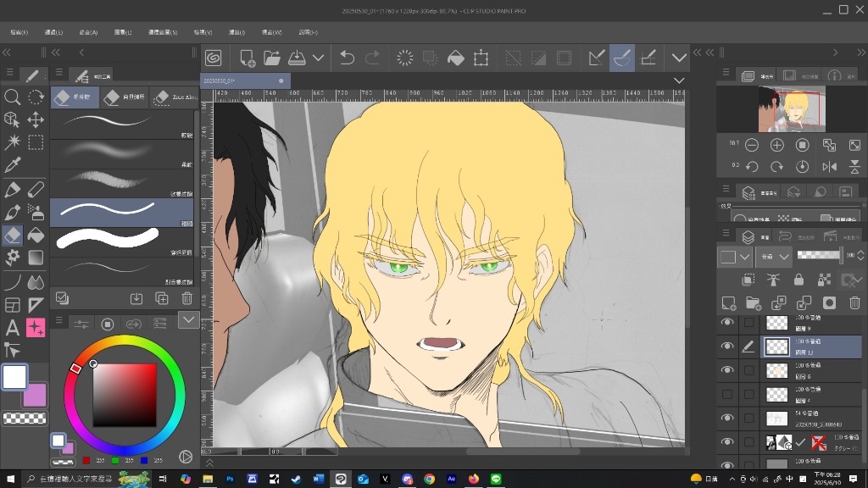Open the menu ending in (W)
Image resolution: width=868 pixels, height=488 pixels.
[271, 33]
